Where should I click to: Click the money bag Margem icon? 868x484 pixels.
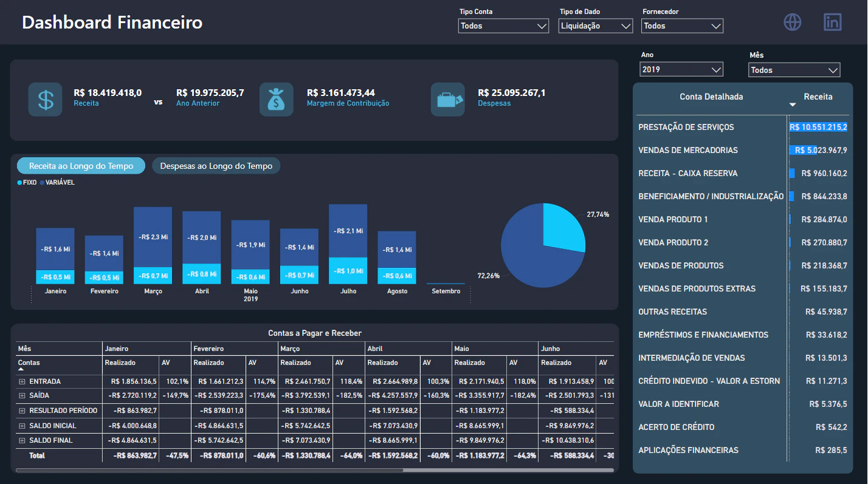pyautogui.click(x=277, y=99)
